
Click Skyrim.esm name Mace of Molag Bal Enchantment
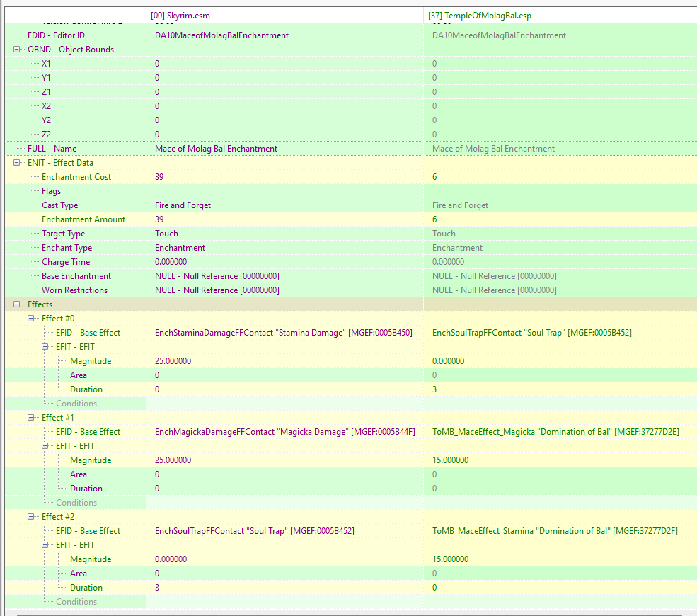(216, 149)
